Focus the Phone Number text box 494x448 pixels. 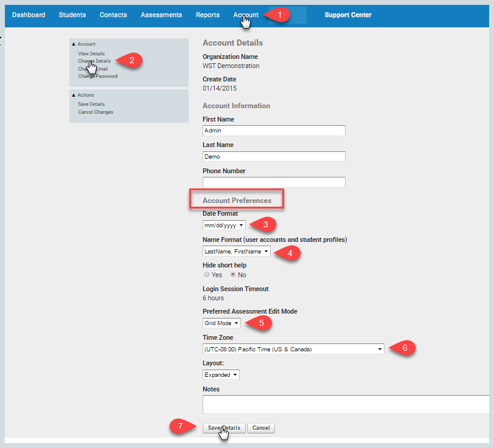(x=274, y=182)
